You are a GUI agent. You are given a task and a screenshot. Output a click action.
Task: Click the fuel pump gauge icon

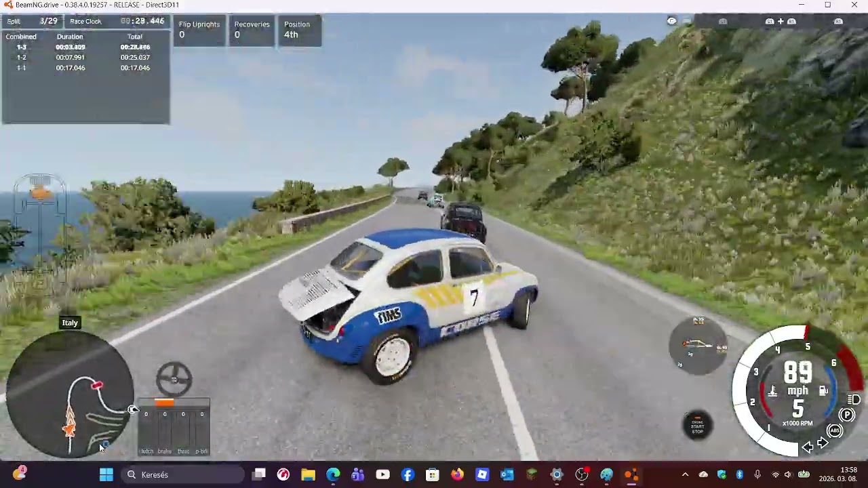pos(823,391)
